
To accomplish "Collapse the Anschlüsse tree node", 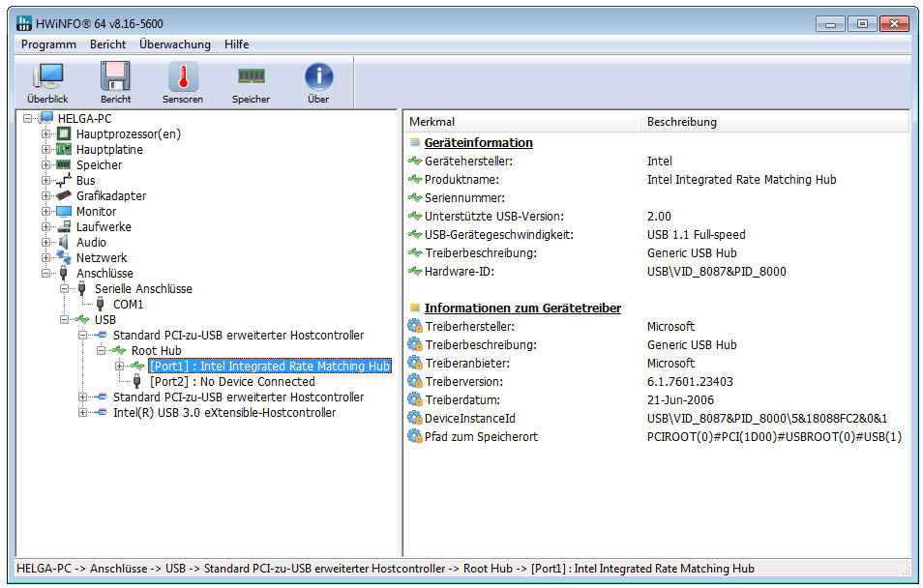I will (45, 274).
